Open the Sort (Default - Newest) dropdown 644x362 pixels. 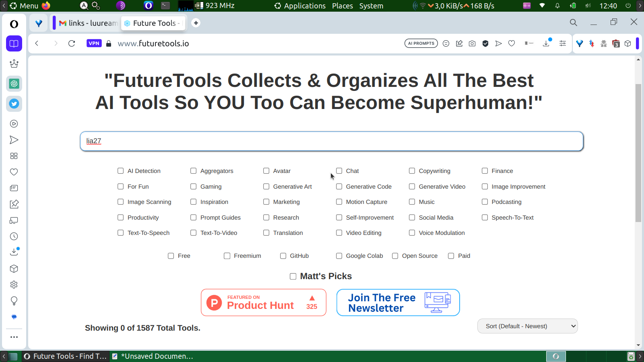pos(528,326)
